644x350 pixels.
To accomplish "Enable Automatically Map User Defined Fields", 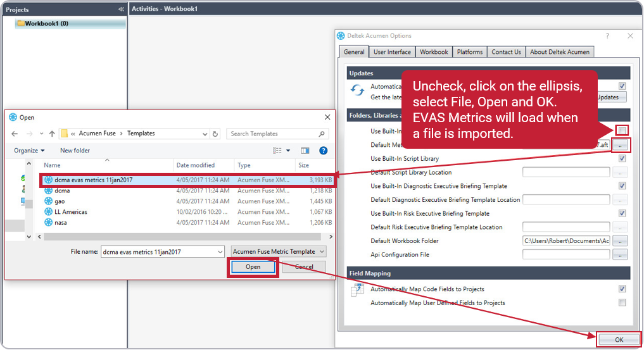I will (x=622, y=303).
